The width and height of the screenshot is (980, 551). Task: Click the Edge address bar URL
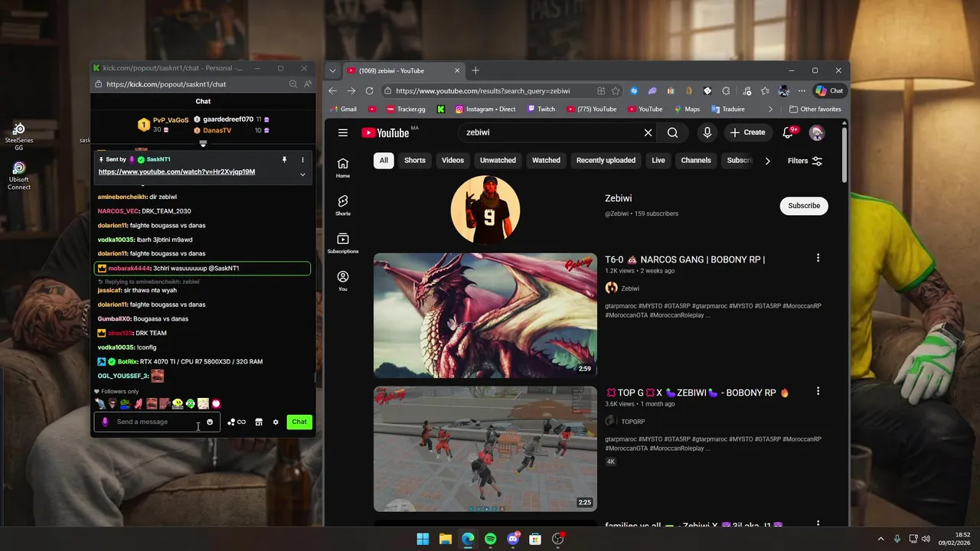(483, 90)
